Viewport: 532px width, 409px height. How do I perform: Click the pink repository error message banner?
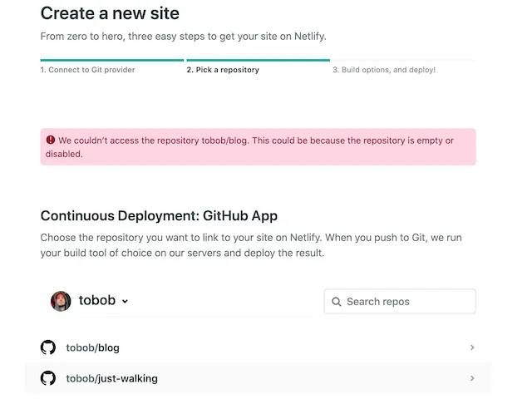tap(258, 147)
